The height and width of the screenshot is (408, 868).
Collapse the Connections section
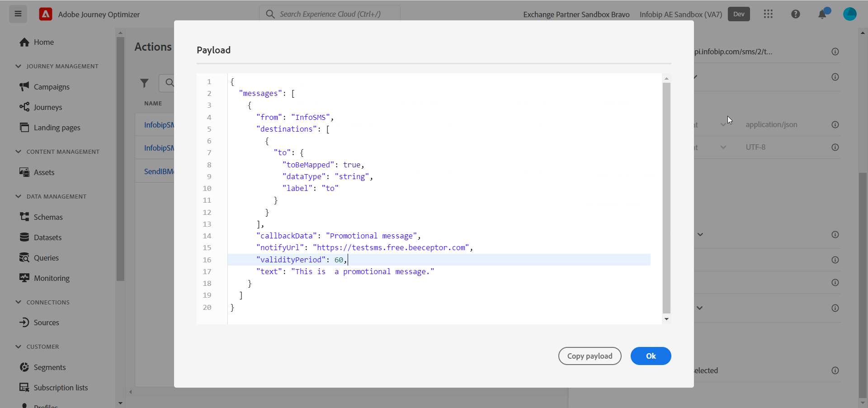[x=19, y=302]
